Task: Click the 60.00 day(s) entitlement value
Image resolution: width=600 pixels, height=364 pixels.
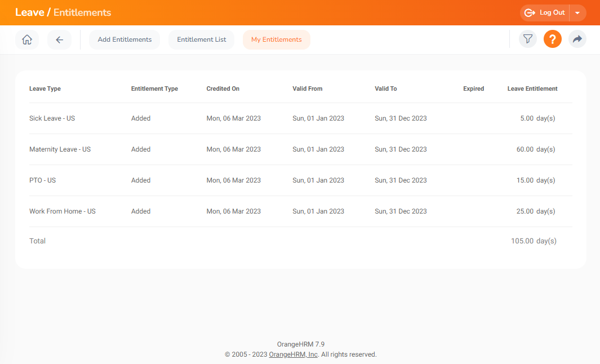Action: (x=536, y=149)
